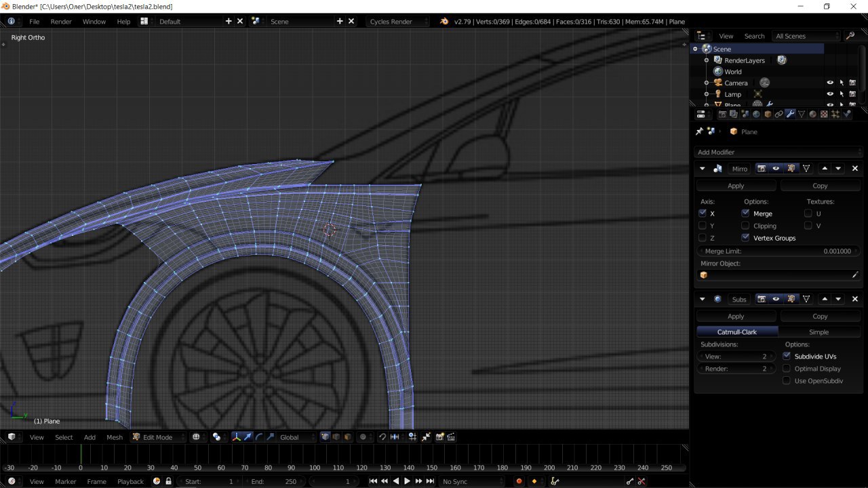Open the Edit Mode selector dropdown
868x488 pixels.
click(158, 437)
